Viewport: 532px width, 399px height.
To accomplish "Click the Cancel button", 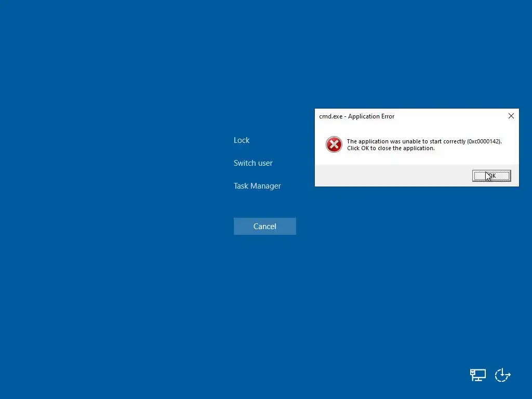I will pyautogui.click(x=264, y=227).
